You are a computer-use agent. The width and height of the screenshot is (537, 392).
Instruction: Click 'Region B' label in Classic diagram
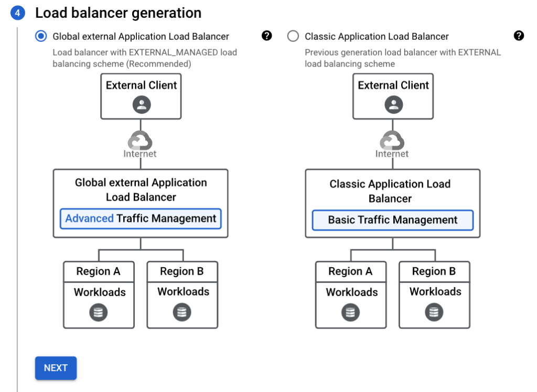coord(434,271)
